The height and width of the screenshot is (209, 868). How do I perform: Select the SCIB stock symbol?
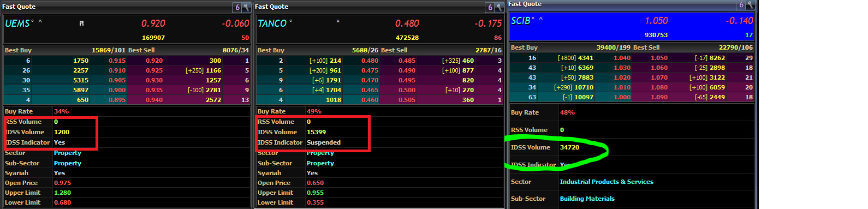(521, 21)
